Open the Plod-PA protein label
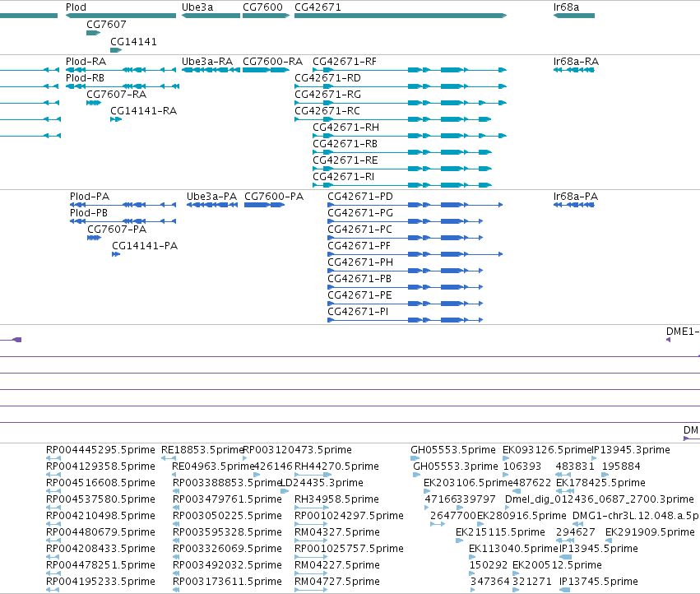700x594 pixels. tap(90, 197)
